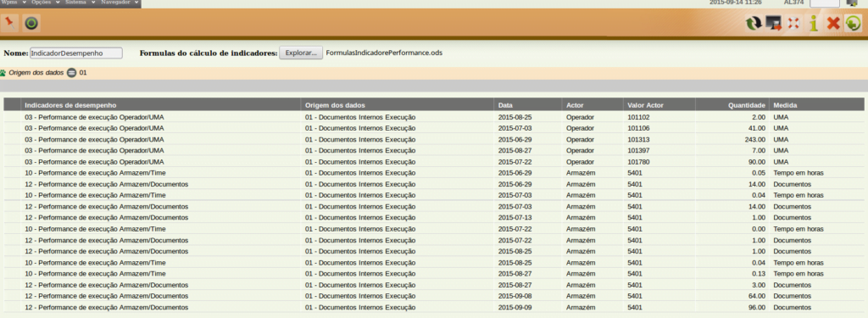Click the AL374 user label
The width and height of the screenshot is (868, 318).
tap(793, 3)
